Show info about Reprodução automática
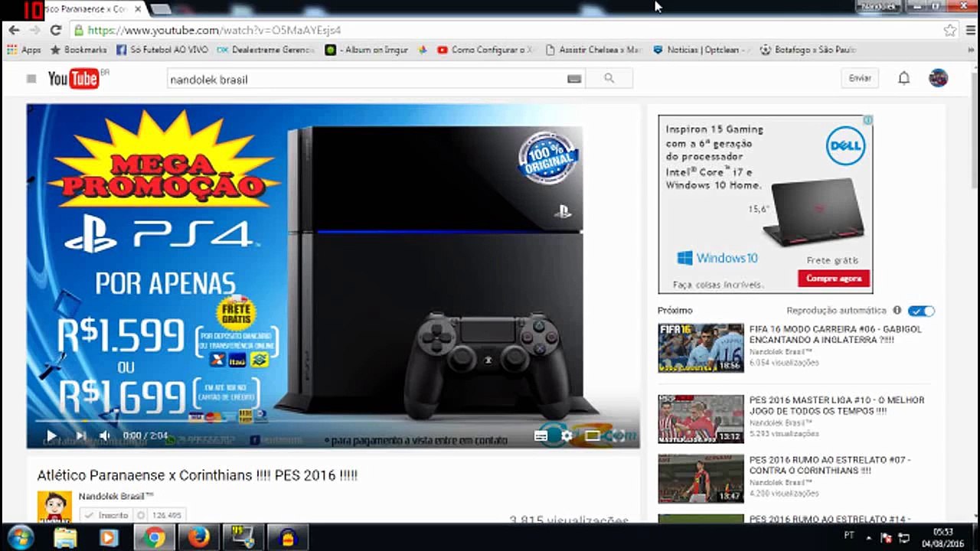This screenshot has width=980, height=551. pyautogui.click(x=897, y=311)
